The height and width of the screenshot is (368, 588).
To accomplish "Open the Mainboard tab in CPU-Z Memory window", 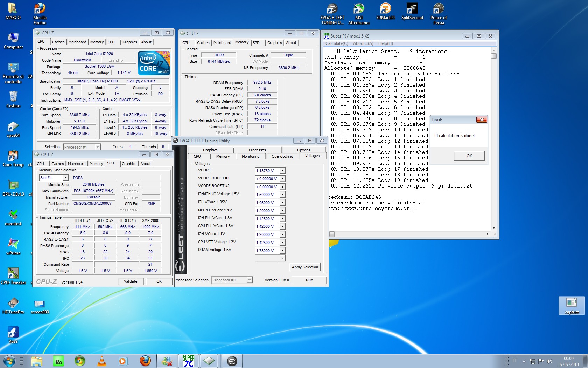I will [x=222, y=43].
